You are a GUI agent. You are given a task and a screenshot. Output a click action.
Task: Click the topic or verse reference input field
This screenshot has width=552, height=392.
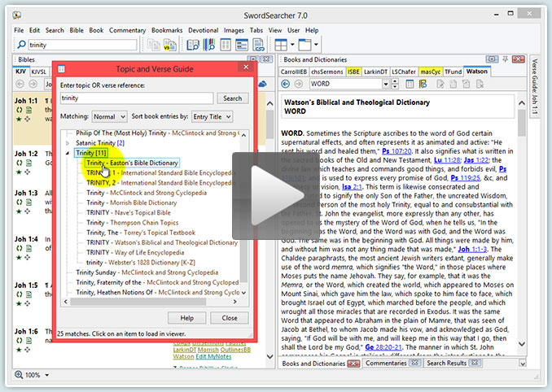click(x=137, y=98)
